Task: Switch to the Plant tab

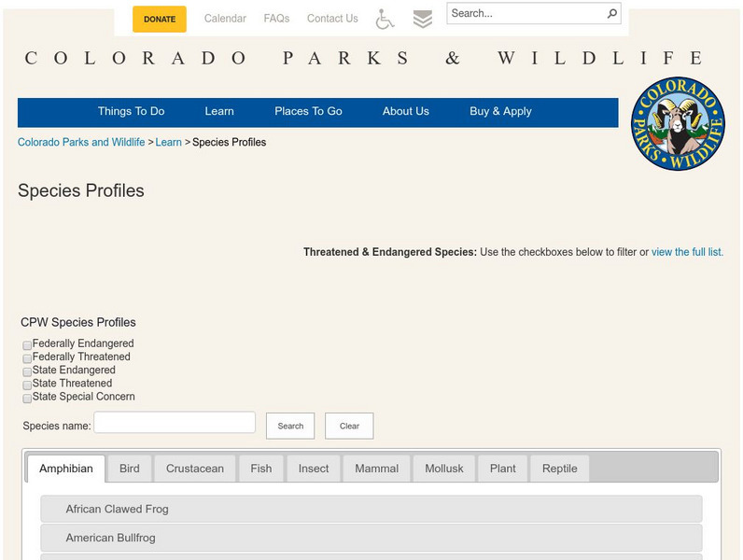Action: click(x=503, y=469)
